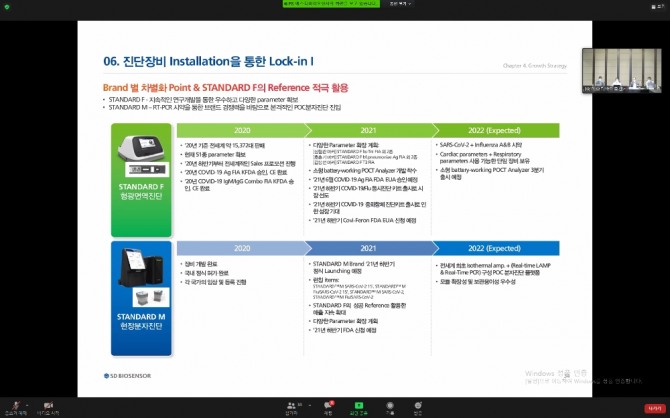Click the green 2020 timeline header

242,130
